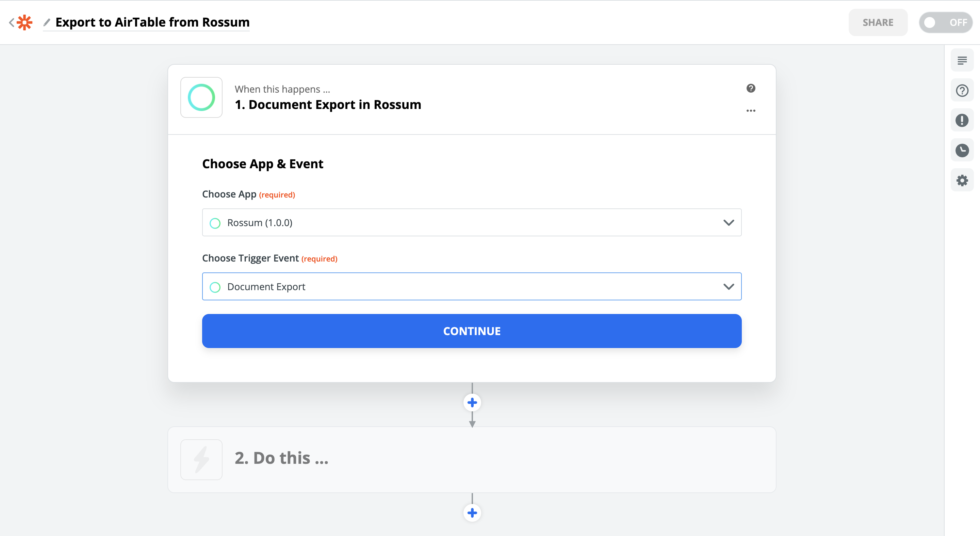Click the Zap title text to rename
Image resolution: width=980 pixels, height=536 pixels.
[152, 22]
